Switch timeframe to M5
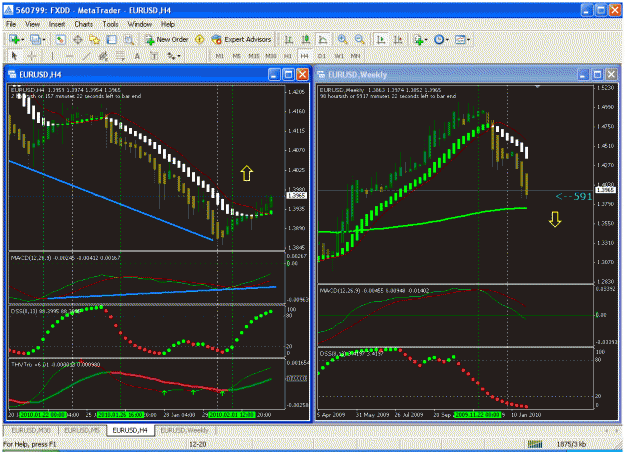The image size is (625, 452). [237, 56]
